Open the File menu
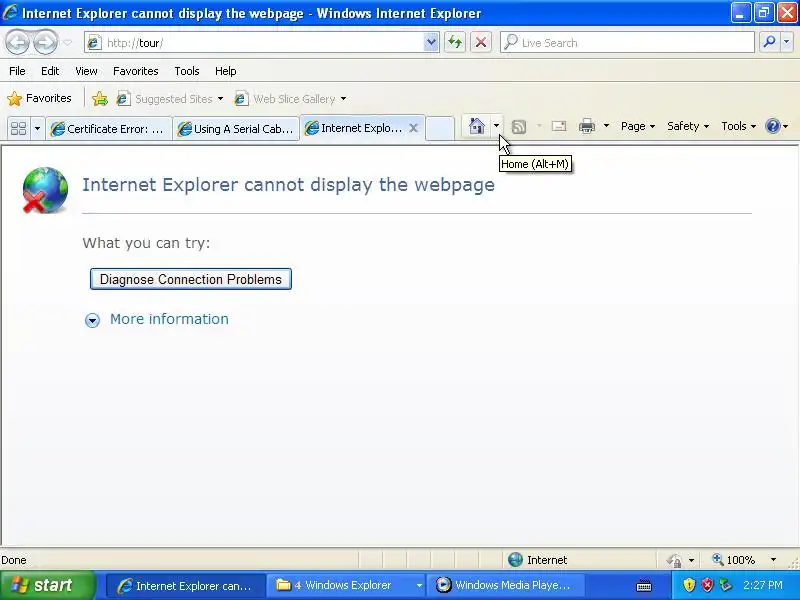The height and width of the screenshot is (600, 800). [17, 71]
